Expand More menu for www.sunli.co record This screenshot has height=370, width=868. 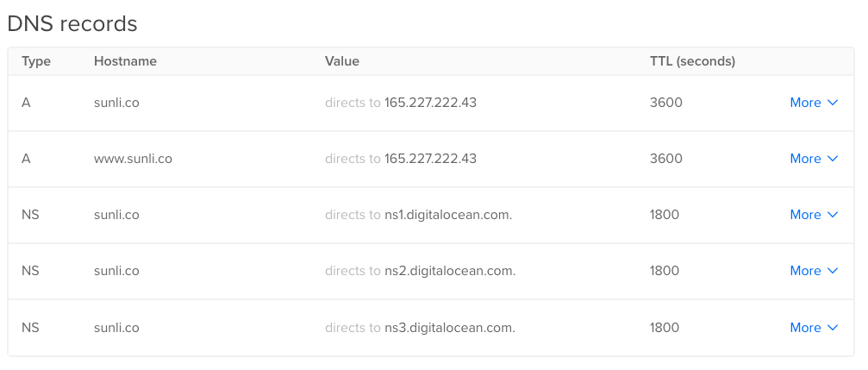click(x=813, y=159)
